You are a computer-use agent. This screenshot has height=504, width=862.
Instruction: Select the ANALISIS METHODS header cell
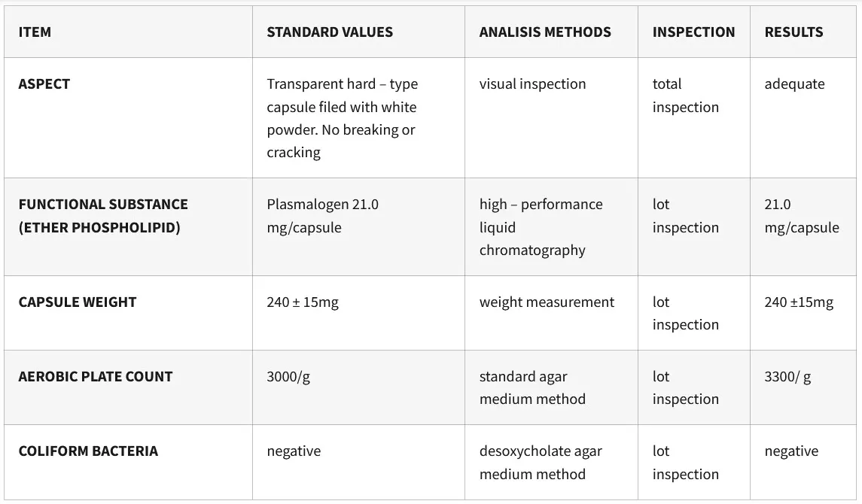pyautogui.click(x=544, y=32)
